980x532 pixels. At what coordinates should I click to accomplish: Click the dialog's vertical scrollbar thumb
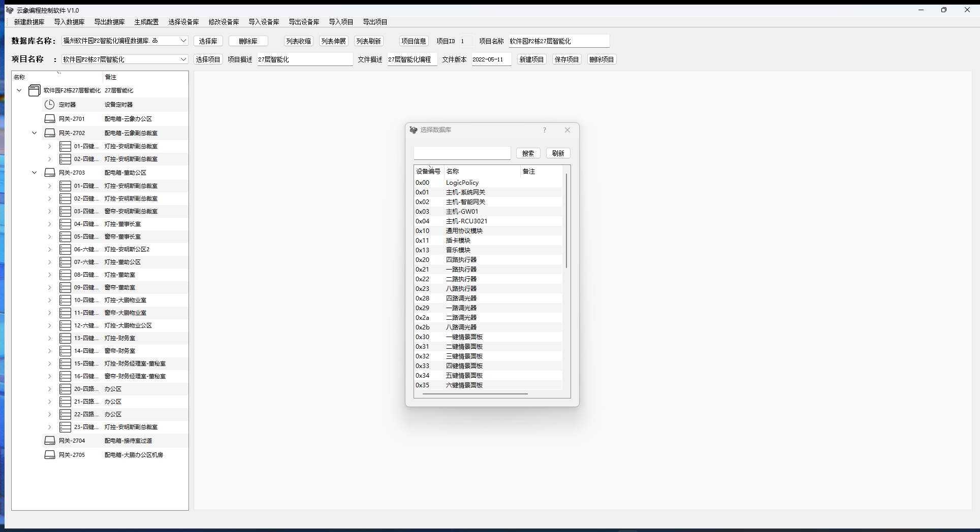pos(566,220)
